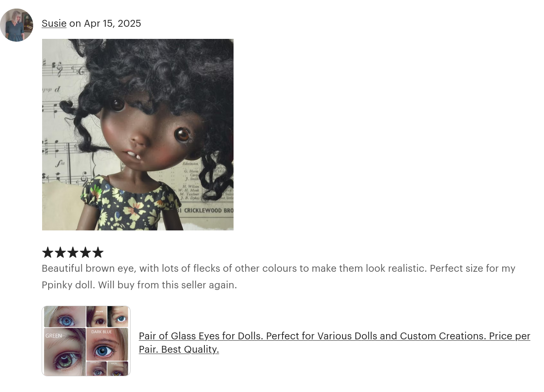The height and width of the screenshot is (392, 544).
Task: Click the middle star of the five-star rating
Action: tap(73, 252)
